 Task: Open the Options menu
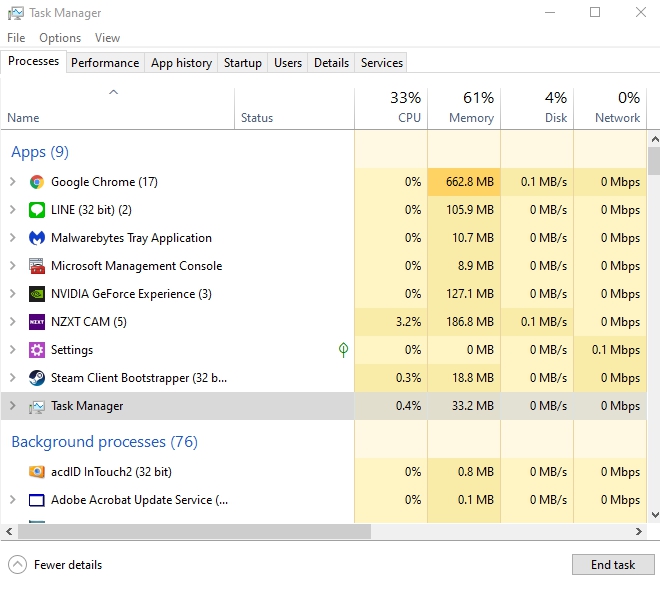click(x=60, y=38)
